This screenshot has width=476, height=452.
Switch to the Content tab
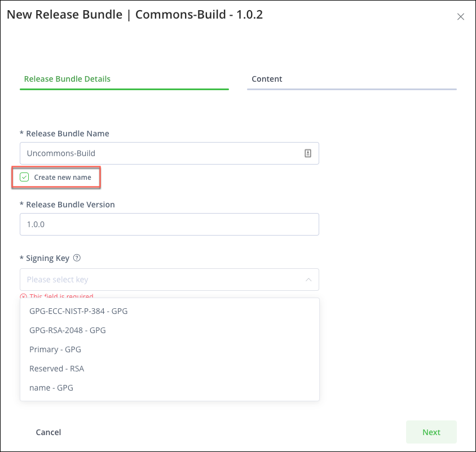pyautogui.click(x=267, y=79)
